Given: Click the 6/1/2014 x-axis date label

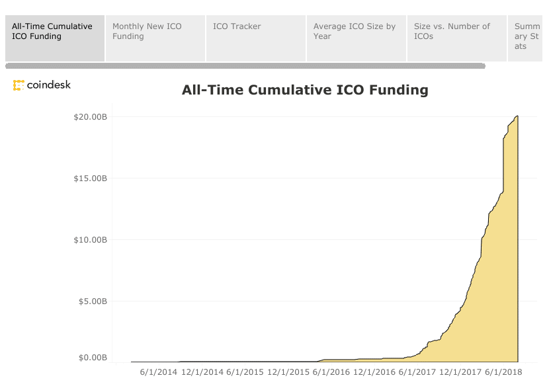Looking at the screenshot, I should click(159, 372).
